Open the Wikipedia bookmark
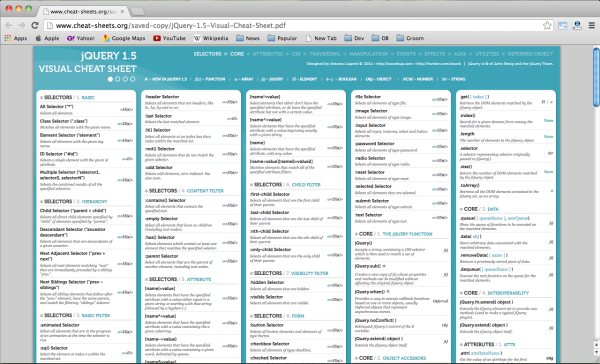 211,38
